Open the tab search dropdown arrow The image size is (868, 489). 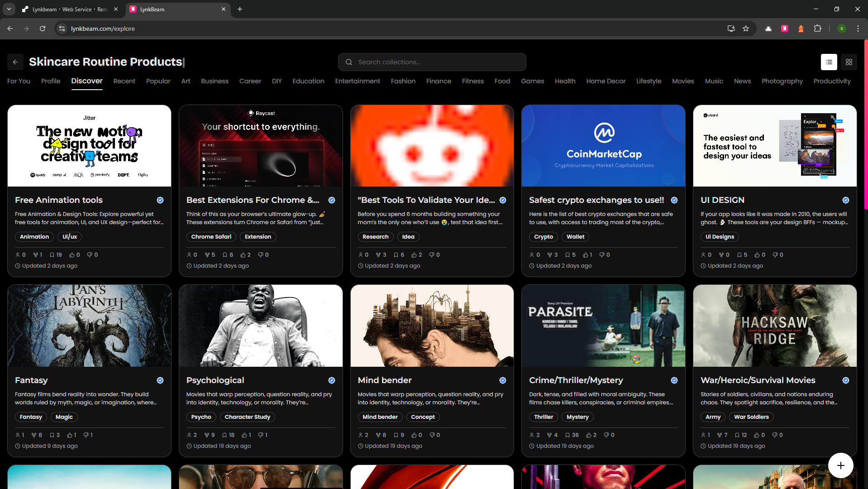click(9, 9)
